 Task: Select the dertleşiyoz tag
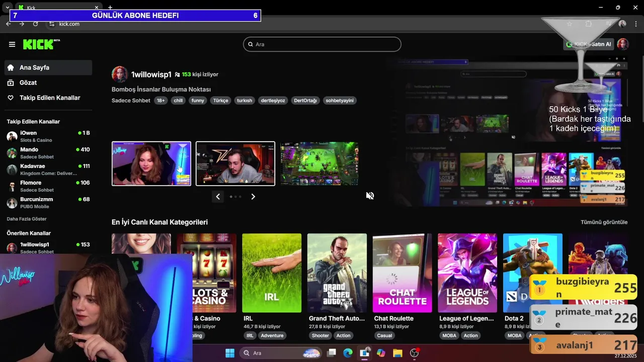tap(273, 101)
